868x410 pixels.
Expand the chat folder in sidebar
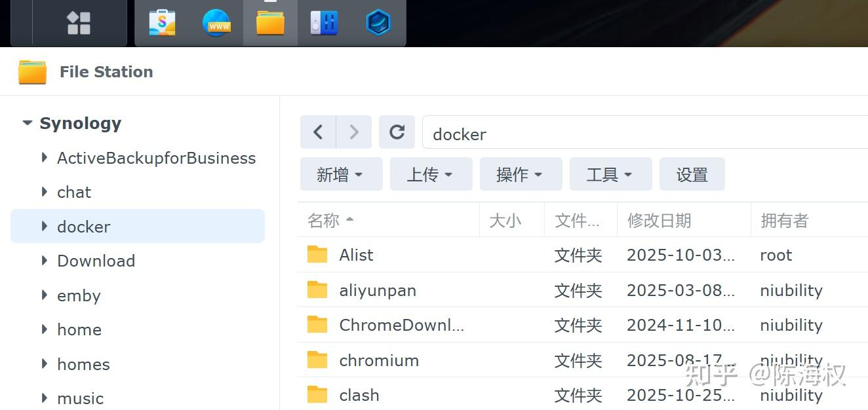tap(44, 192)
